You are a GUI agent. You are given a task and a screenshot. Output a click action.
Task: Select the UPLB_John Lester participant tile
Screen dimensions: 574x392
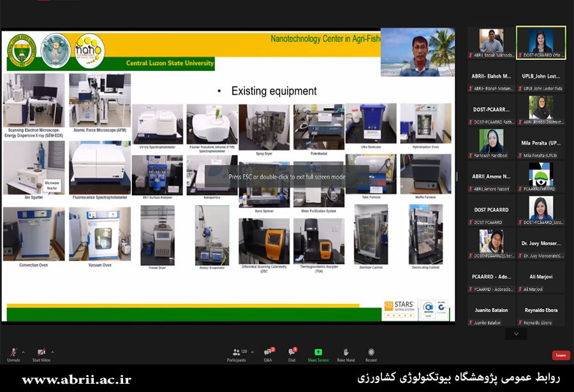pyautogui.click(x=541, y=76)
